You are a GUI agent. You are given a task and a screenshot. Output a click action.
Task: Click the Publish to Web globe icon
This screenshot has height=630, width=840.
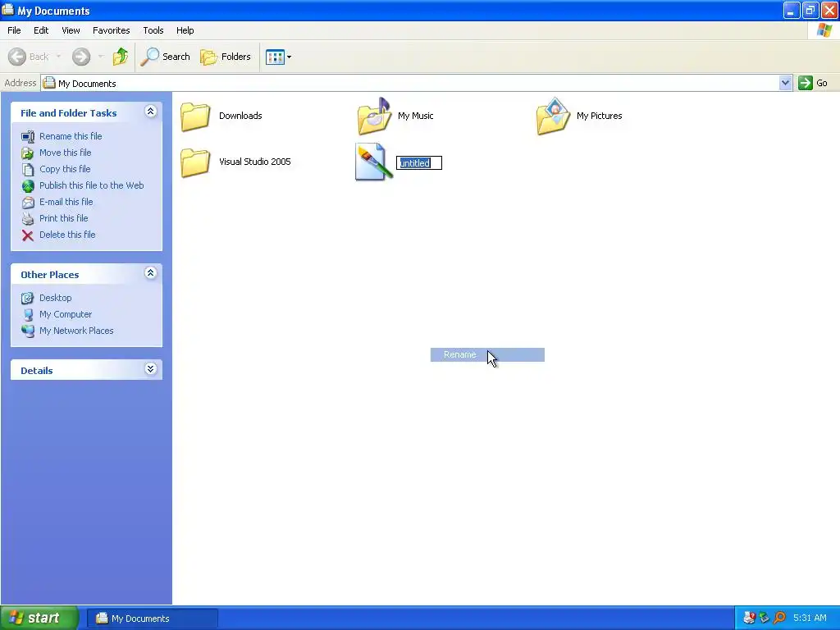click(28, 186)
